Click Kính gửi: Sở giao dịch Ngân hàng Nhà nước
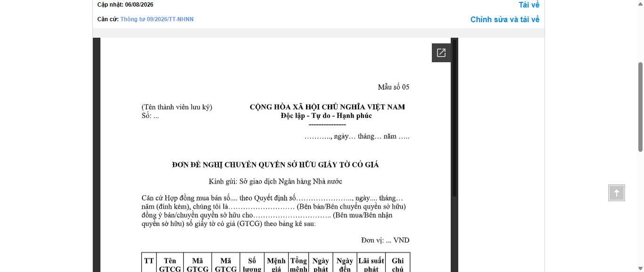The height and width of the screenshot is (272, 644). pyautogui.click(x=275, y=181)
